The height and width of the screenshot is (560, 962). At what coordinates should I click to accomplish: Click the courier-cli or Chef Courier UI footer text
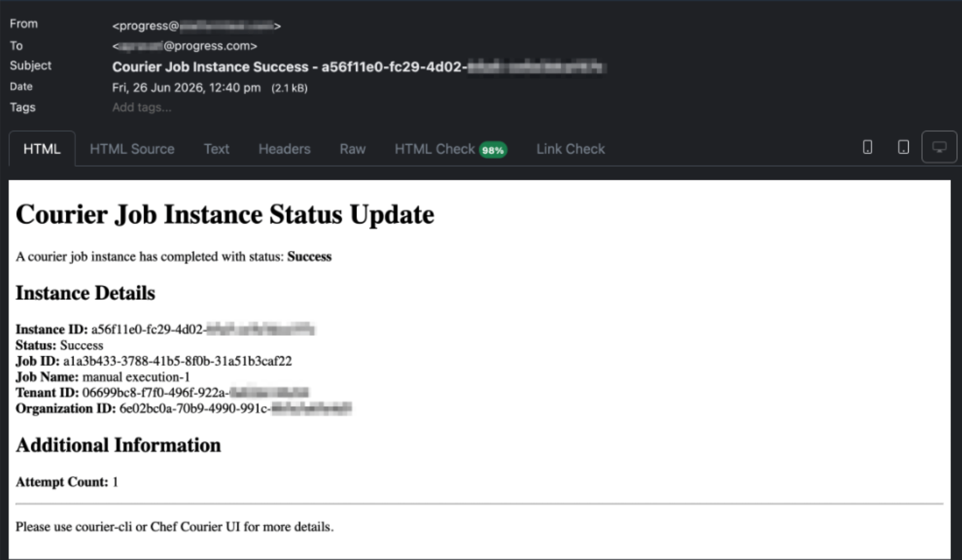tap(175, 527)
